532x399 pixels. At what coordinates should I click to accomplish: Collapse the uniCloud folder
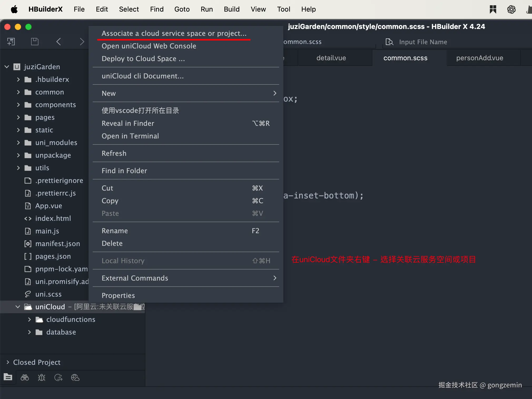click(x=18, y=307)
